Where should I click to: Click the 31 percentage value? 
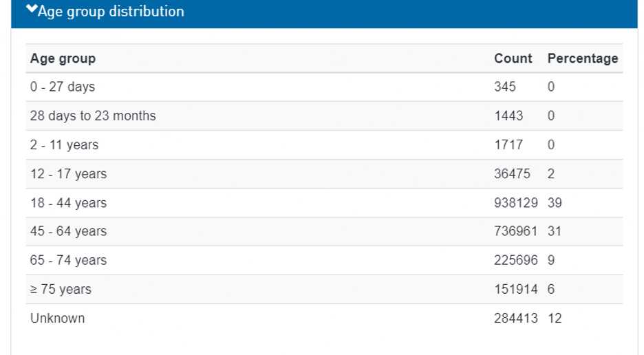pos(555,232)
